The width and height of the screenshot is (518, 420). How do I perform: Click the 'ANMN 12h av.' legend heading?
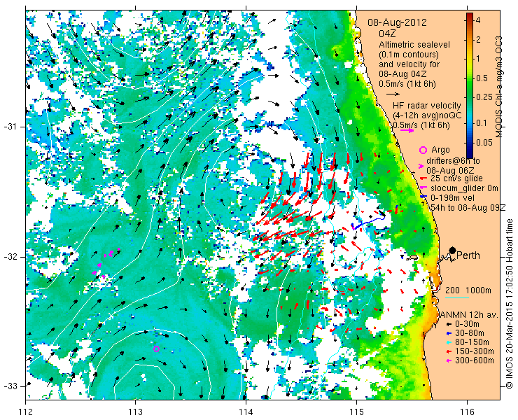[470, 314]
